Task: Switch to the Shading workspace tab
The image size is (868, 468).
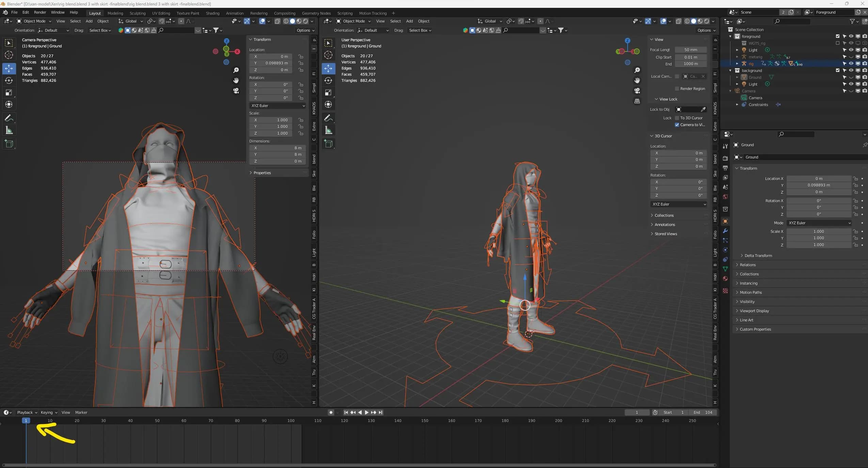Action: point(212,13)
